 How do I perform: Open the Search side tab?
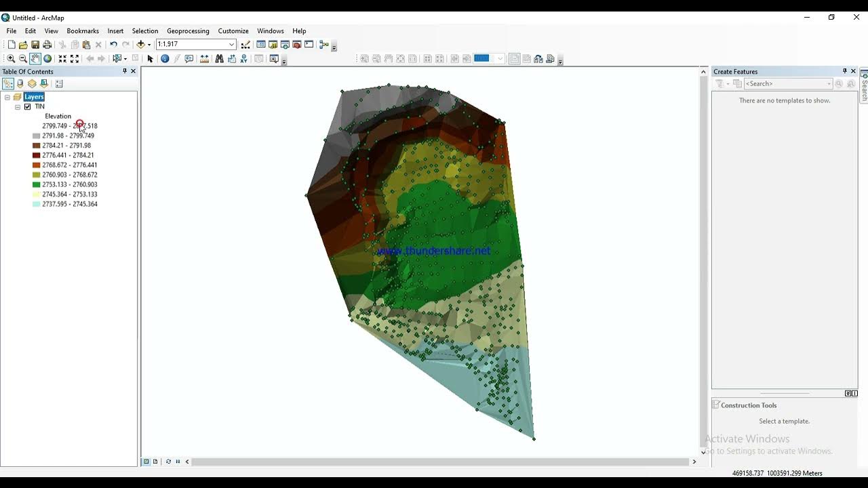click(x=864, y=85)
